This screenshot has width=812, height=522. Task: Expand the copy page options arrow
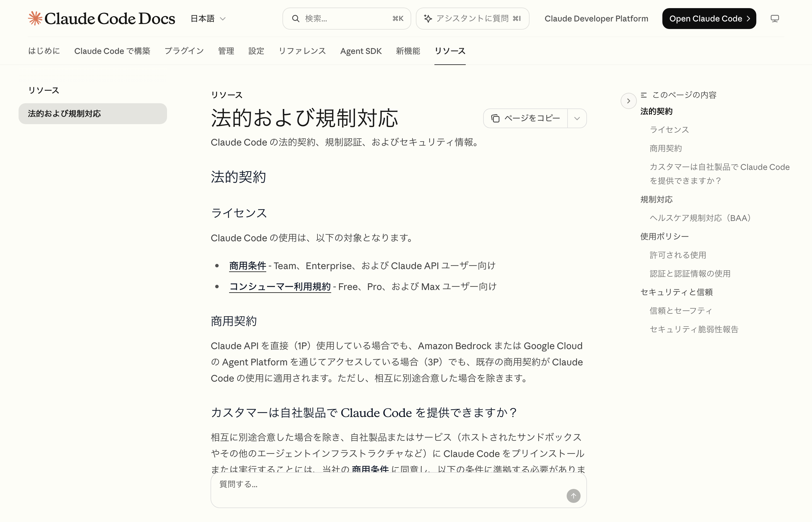click(577, 118)
